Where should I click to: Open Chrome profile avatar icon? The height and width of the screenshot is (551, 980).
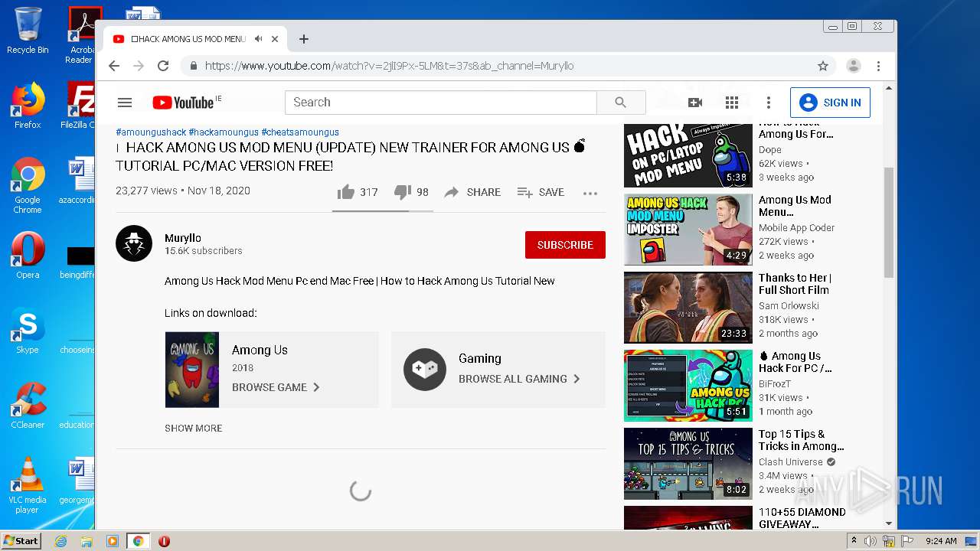[x=854, y=66]
